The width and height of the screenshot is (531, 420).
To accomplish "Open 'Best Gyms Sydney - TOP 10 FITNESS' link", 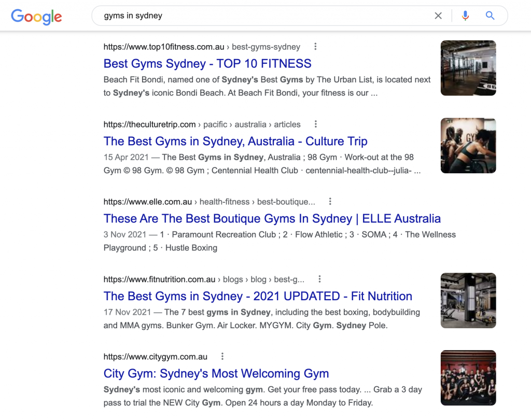I will pos(207,64).
